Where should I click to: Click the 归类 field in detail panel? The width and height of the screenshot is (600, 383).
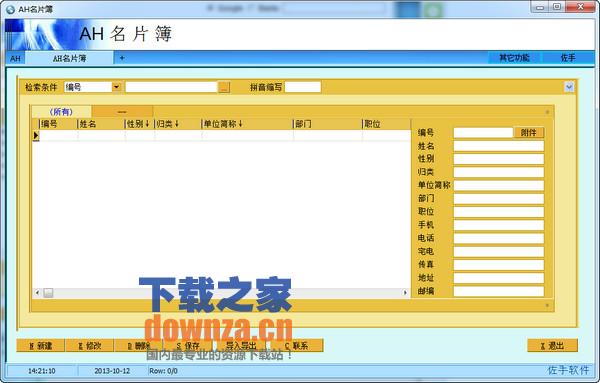499,172
